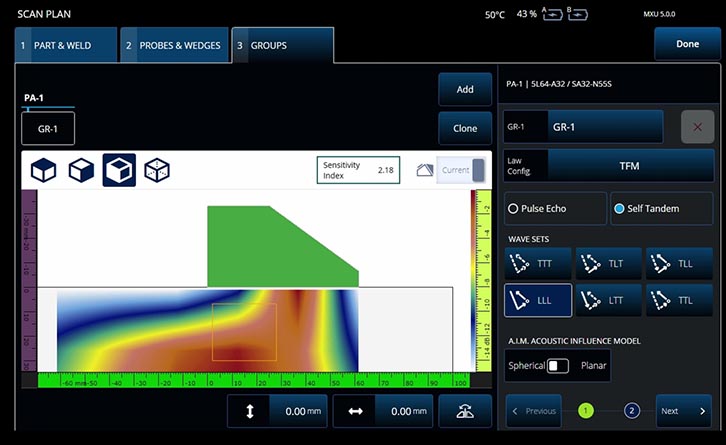Open the Law Config TFM selector

(630, 165)
